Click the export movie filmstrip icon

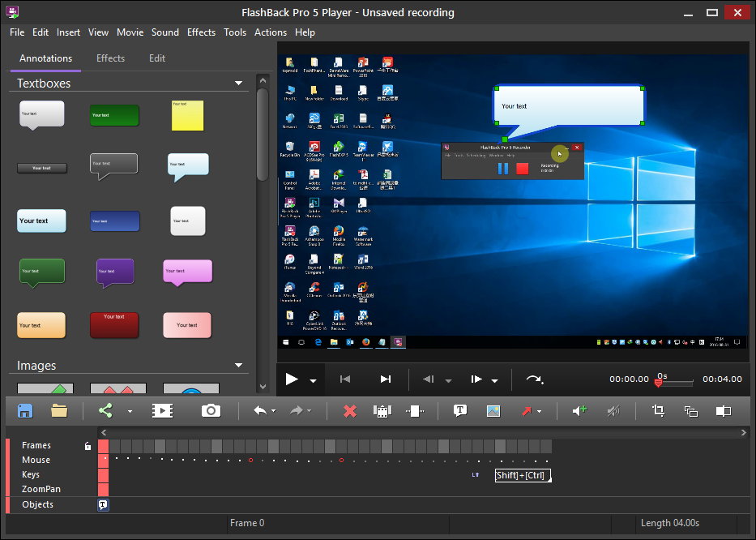click(162, 411)
